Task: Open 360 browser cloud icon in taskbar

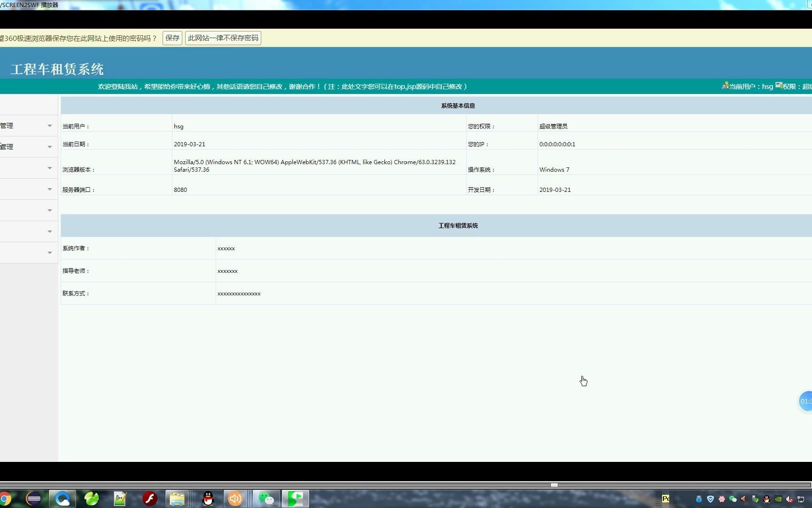Action: [x=62, y=499]
